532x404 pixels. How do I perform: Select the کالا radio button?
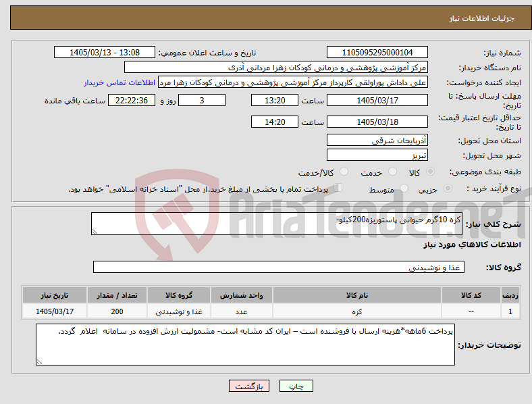coord(430,172)
